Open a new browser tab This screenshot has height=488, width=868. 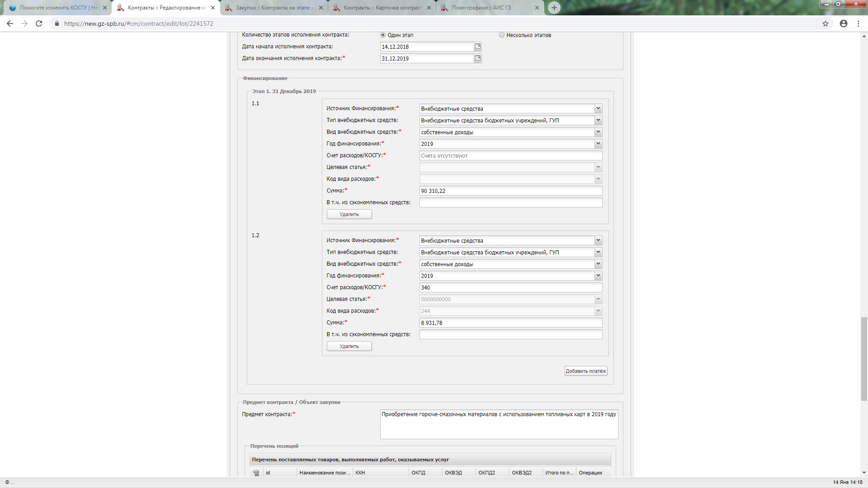(x=554, y=8)
